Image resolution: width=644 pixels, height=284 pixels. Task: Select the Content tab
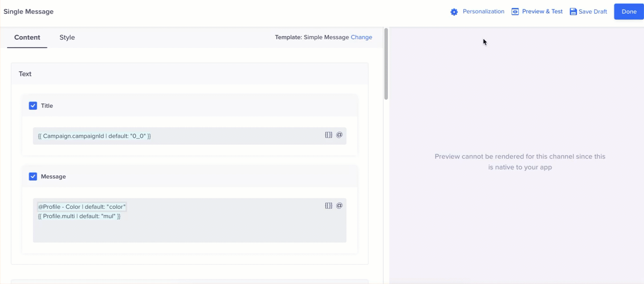point(27,37)
